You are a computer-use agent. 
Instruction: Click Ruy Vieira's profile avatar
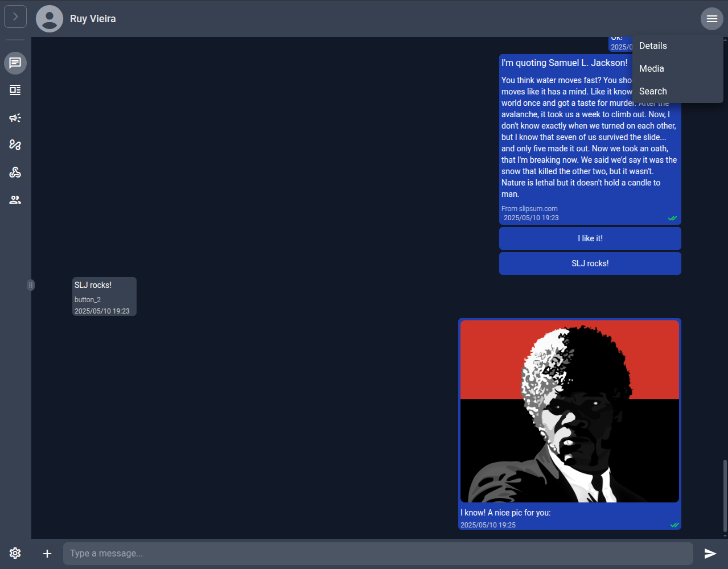point(50,19)
